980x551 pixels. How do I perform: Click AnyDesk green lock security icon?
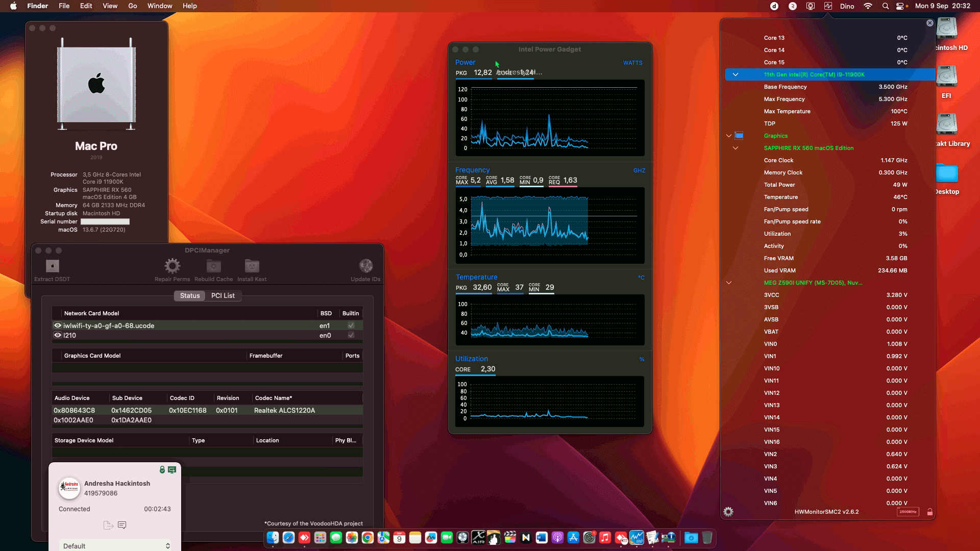pyautogui.click(x=162, y=470)
